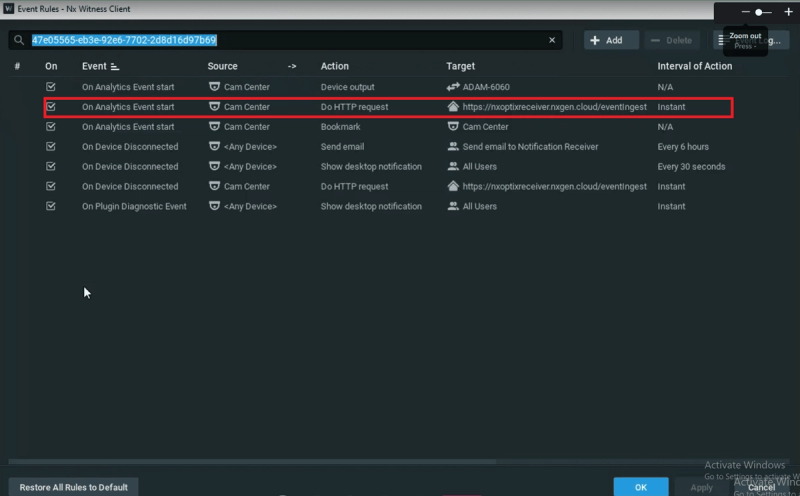Click the zoom in plus icon
This screenshot has width=800, height=496.
788,12
